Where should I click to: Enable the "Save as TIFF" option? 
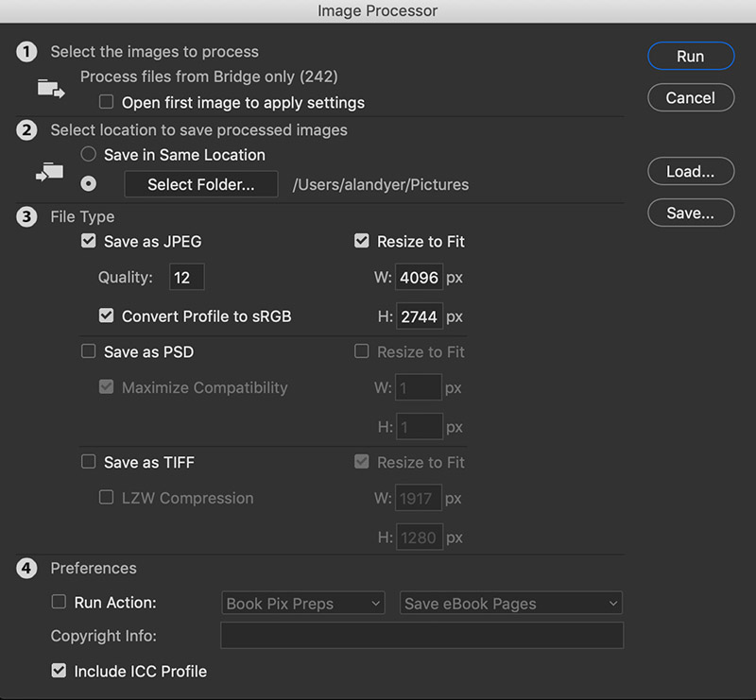pyautogui.click(x=88, y=462)
